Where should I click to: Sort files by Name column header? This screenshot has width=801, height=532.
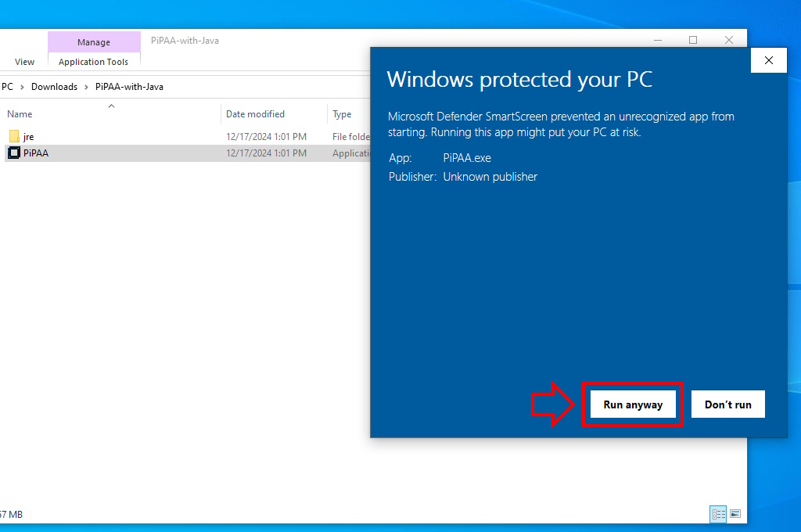[x=20, y=114]
